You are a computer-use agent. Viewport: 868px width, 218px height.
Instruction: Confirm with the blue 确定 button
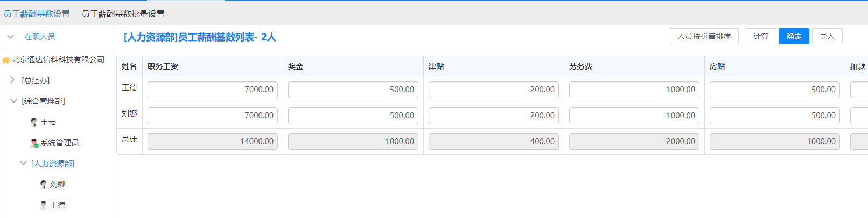(794, 36)
